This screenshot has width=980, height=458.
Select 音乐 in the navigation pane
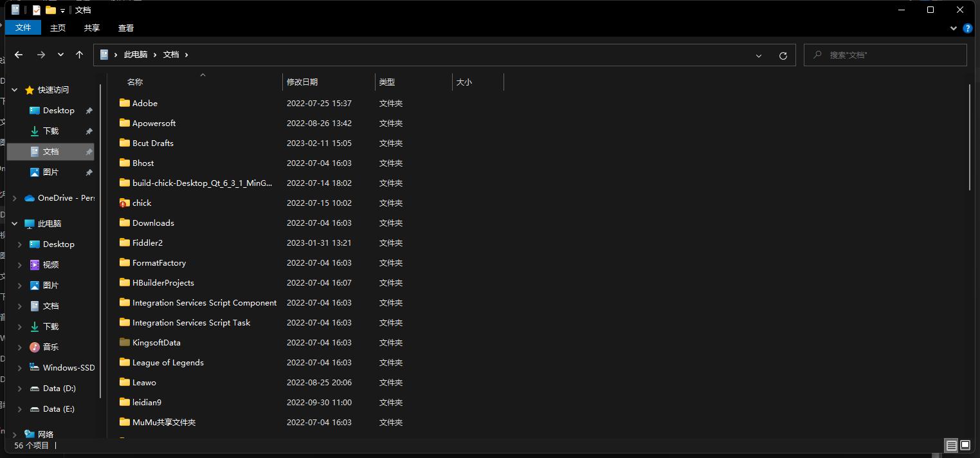point(50,347)
